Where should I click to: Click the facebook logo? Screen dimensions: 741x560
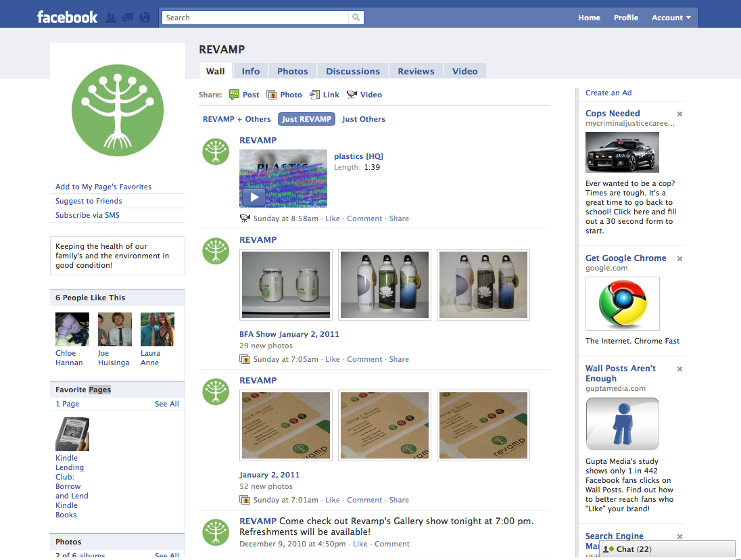click(x=67, y=18)
